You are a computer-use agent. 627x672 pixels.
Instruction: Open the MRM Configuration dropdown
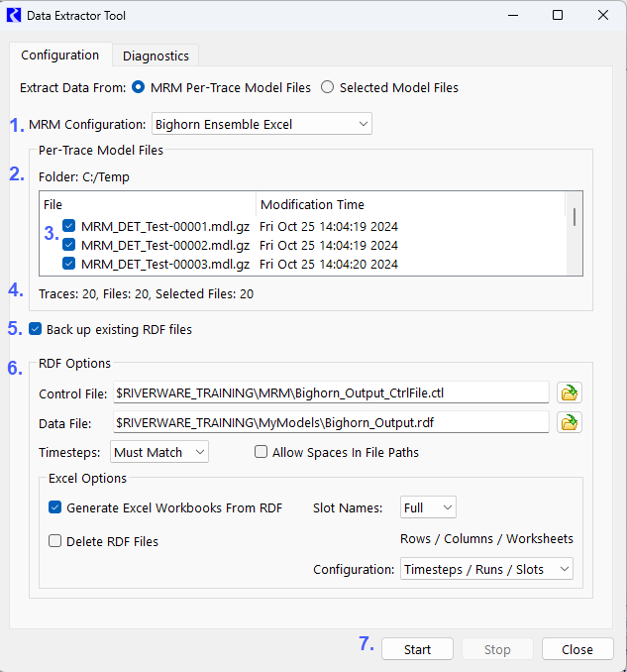261,124
